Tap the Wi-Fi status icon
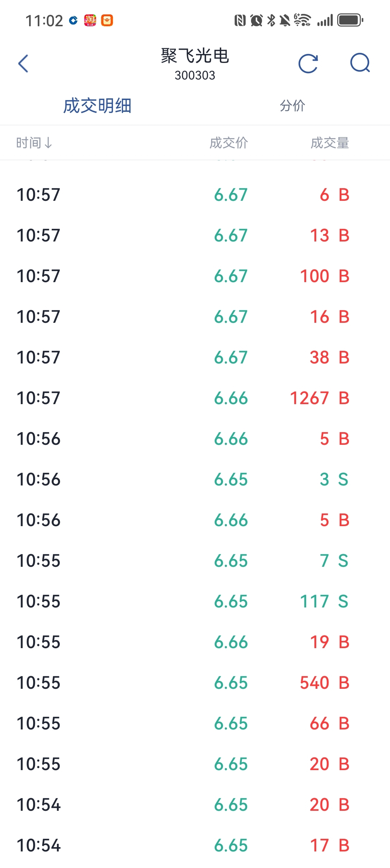 tap(302, 20)
